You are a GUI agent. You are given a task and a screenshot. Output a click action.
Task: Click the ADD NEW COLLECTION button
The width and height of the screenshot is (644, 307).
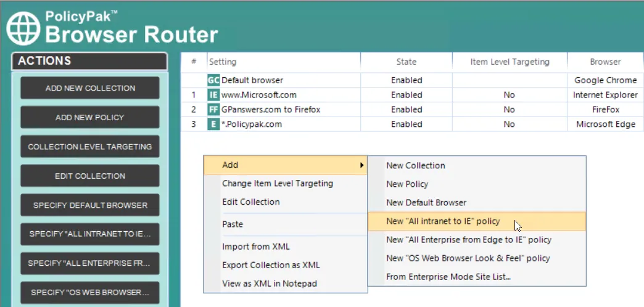point(90,88)
